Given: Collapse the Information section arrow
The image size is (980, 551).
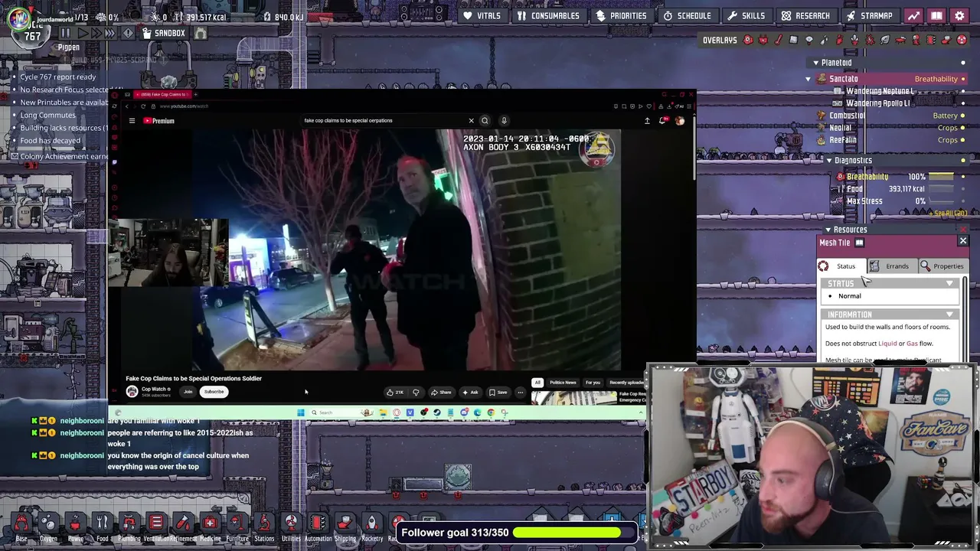Looking at the screenshot, I should pos(949,315).
